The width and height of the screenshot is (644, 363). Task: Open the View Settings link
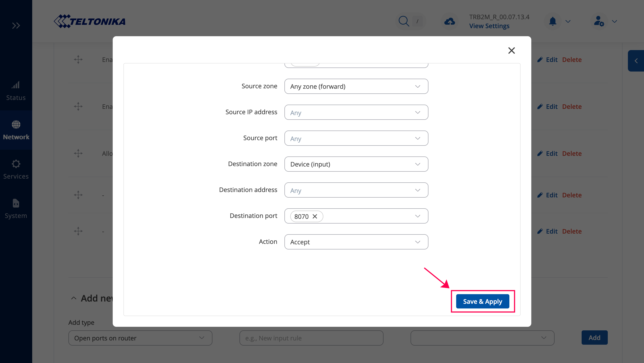pos(489,26)
